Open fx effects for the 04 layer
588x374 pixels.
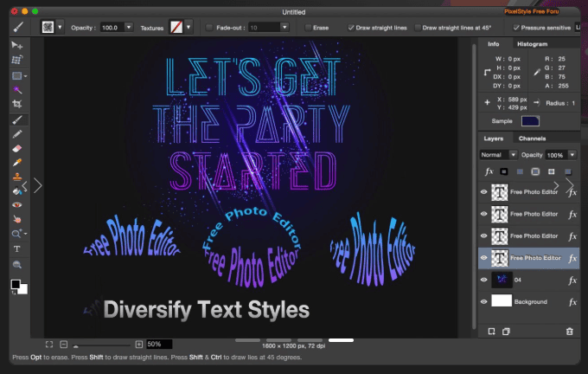[x=572, y=280]
